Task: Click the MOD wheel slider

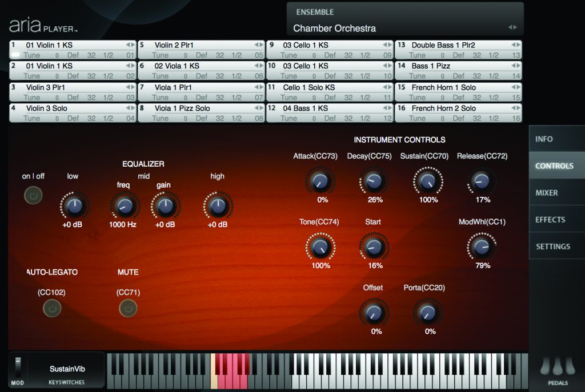Action: pyautogui.click(x=18, y=368)
